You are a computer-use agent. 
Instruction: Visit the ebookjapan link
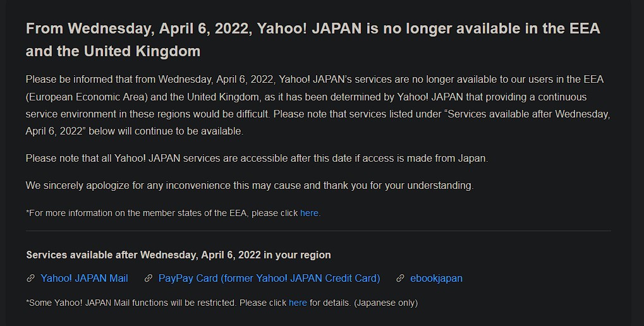pos(436,279)
